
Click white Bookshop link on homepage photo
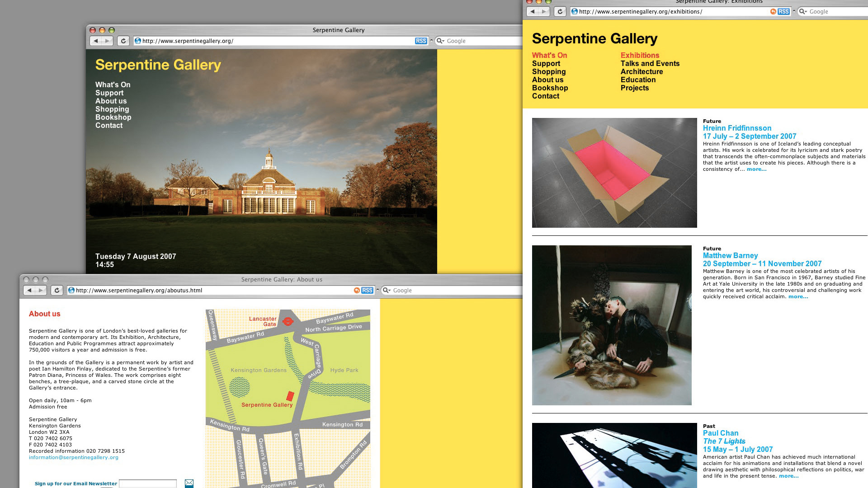[x=113, y=117]
